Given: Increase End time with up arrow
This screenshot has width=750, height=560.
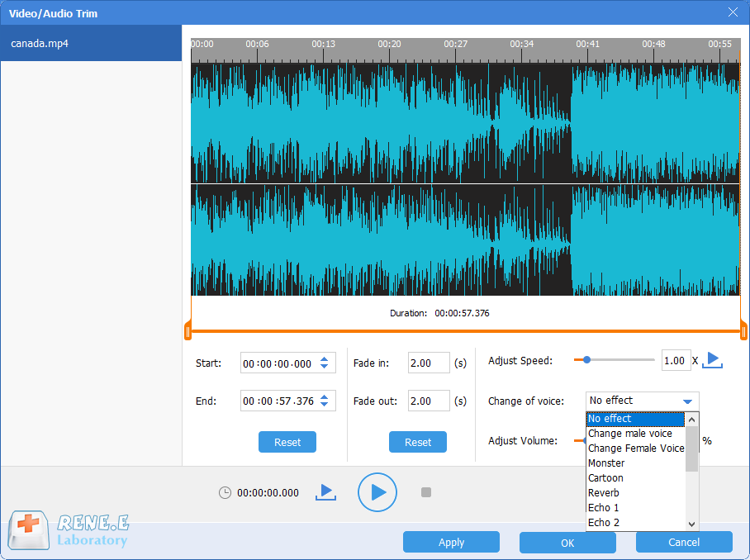Looking at the screenshot, I should point(325,396).
